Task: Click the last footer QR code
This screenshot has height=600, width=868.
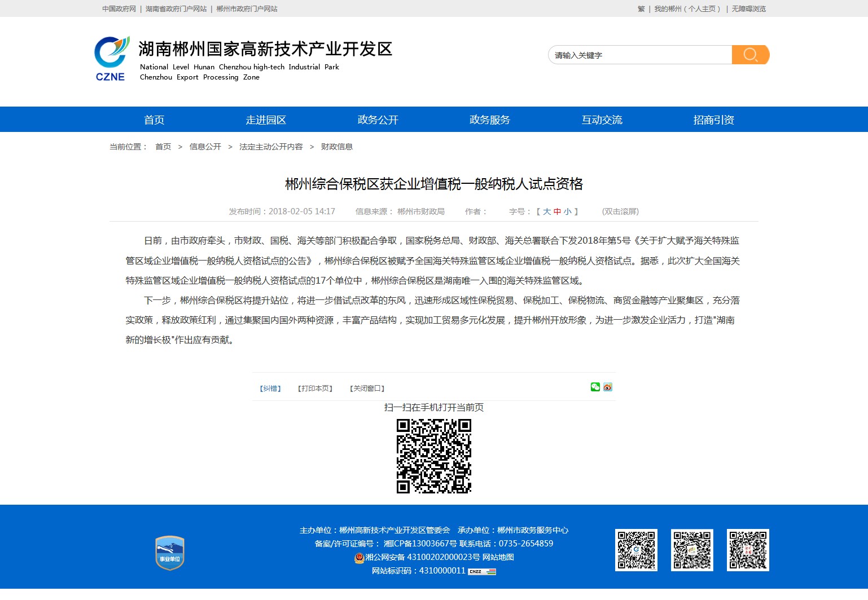Action: pos(748,550)
